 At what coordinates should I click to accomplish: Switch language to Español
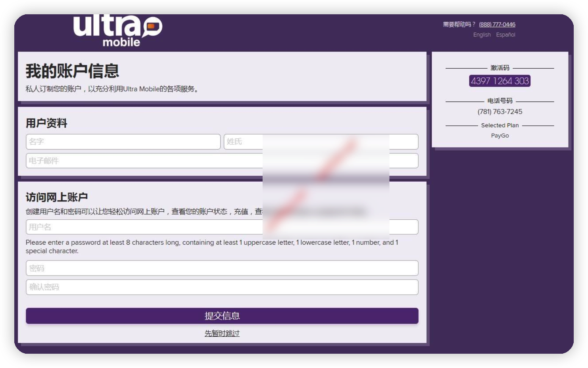click(505, 35)
